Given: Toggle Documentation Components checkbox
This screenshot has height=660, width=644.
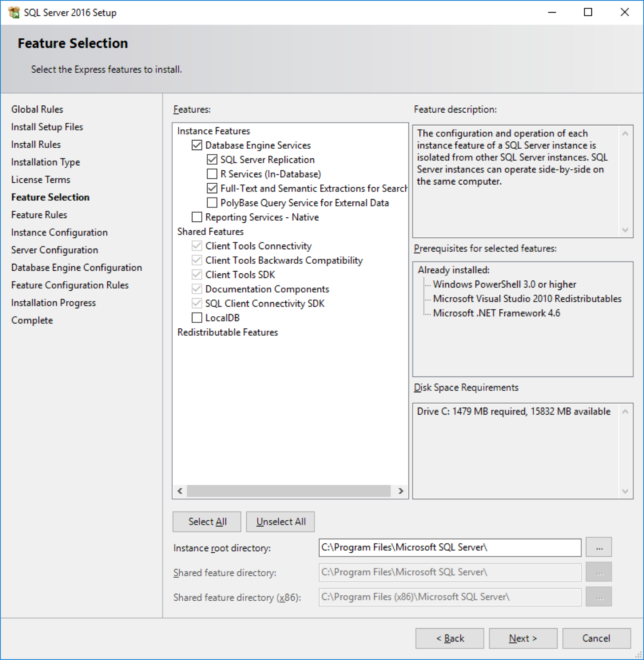Looking at the screenshot, I should click(x=197, y=289).
